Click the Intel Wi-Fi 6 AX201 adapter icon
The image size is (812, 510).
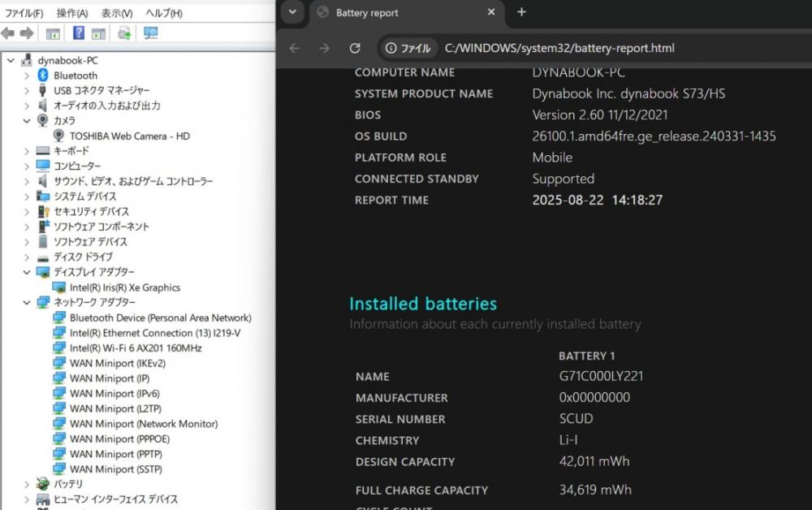(59, 348)
